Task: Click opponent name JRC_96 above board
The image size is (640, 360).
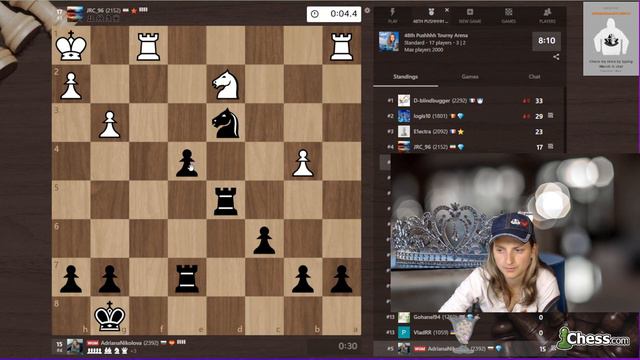Action: click(96, 10)
